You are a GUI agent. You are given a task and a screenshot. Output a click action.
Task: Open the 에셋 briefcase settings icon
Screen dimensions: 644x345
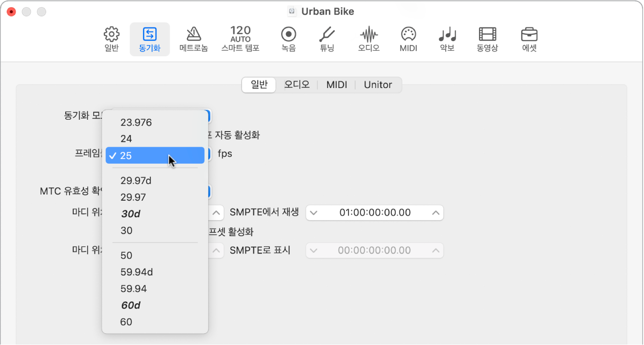529,39
